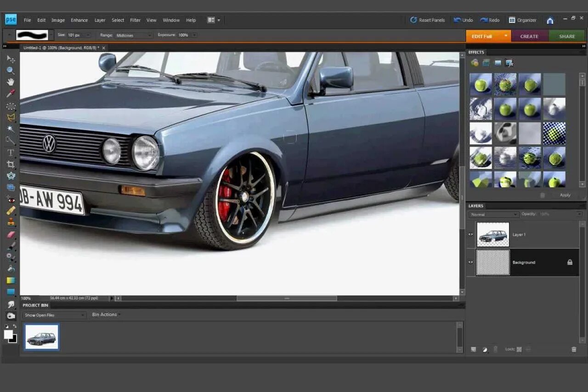Select the Brush tool
The image size is (588, 392).
coord(11,246)
